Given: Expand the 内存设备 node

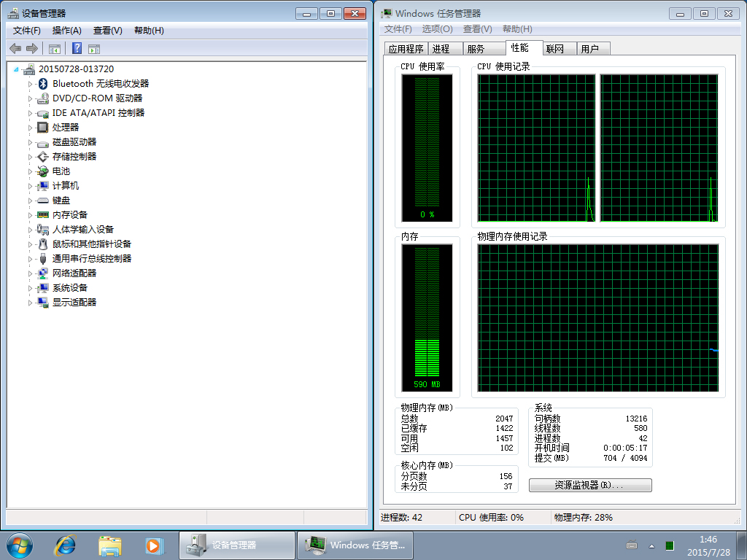Looking at the screenshot, I should [x=30, y=215].
